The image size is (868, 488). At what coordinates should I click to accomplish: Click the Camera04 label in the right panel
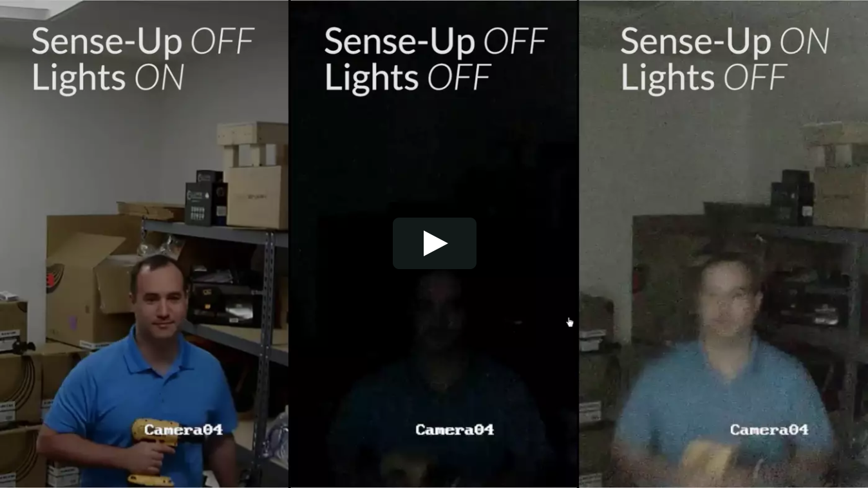769,429
